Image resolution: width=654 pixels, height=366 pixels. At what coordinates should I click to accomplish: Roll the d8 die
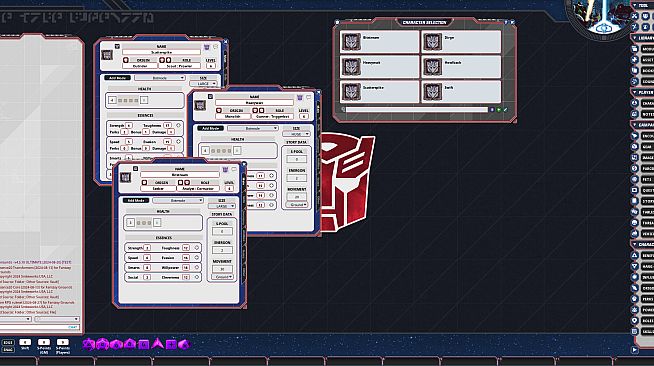130,344
